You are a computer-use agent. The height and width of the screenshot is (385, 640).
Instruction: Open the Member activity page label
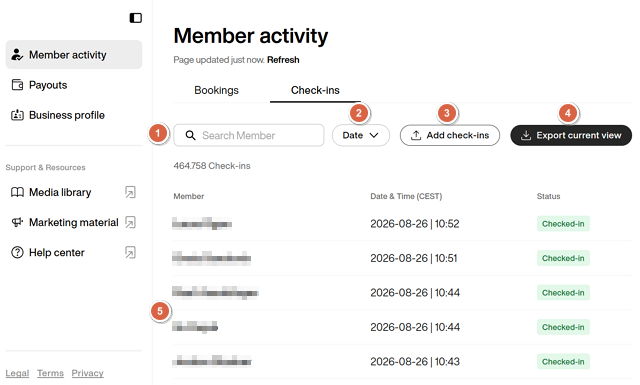(67, 55)
